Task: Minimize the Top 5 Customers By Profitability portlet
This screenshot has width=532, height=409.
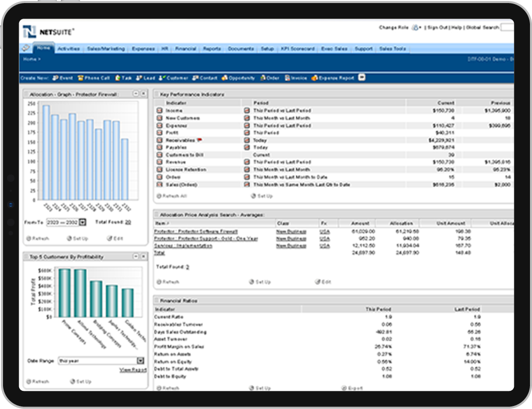Action: pos(136,256)
